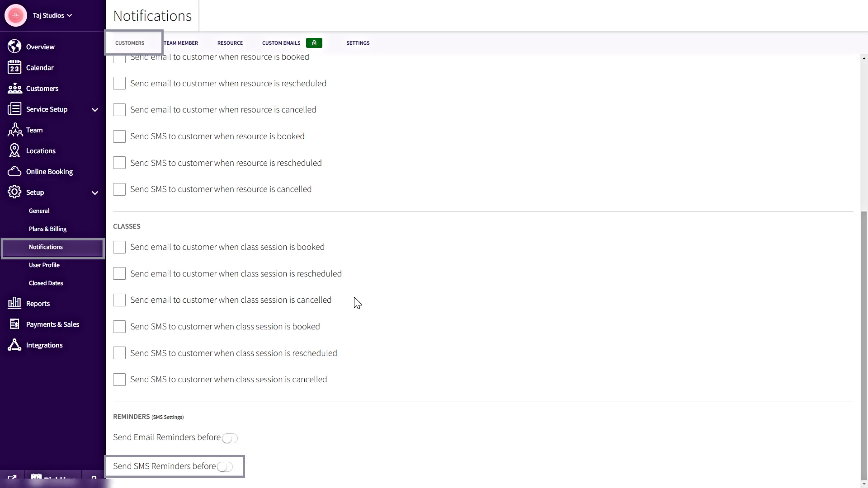Enable Send SMS Reminders before toggle

coord(225,467)
